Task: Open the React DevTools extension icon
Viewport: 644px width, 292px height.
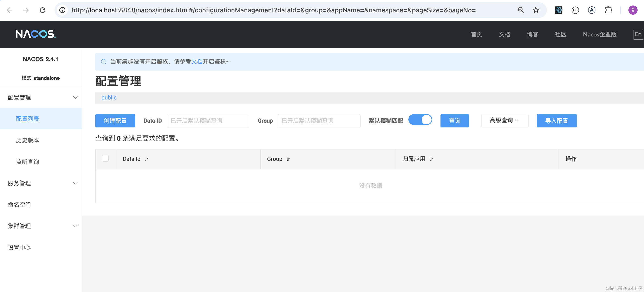Action: [x=559, y=10]
